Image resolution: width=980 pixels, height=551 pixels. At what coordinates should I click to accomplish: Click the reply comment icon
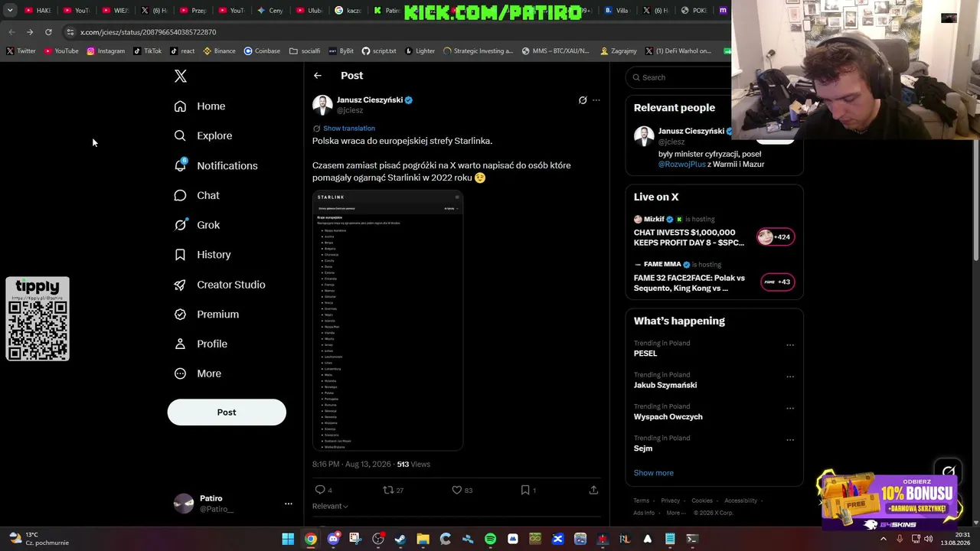320,490
